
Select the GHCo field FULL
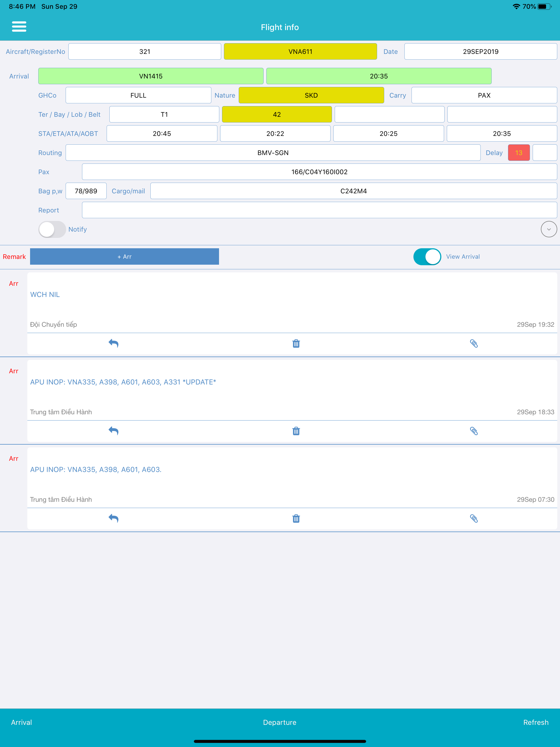[138, 95]
